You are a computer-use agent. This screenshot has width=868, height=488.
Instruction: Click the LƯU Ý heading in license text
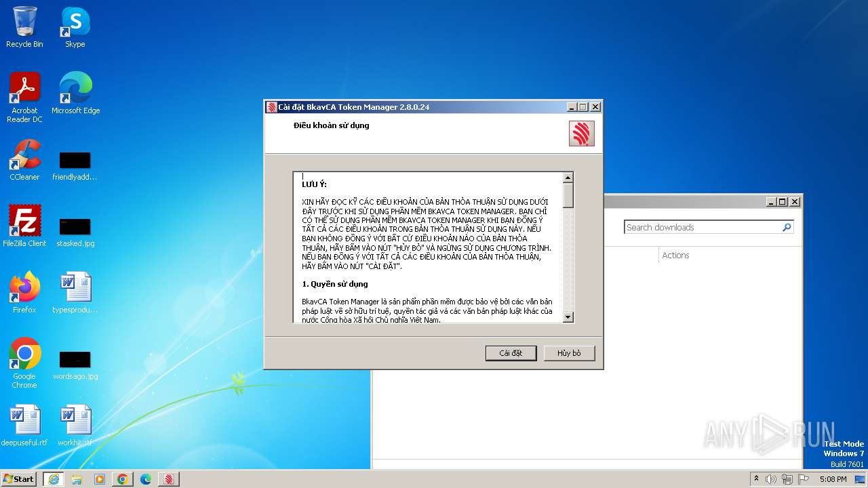tap(314, 184)
